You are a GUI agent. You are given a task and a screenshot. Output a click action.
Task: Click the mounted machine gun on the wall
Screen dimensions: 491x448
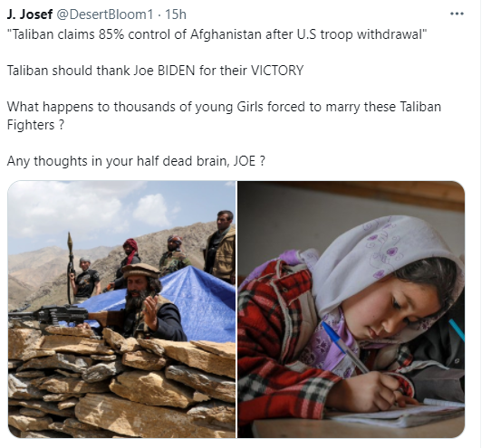[50, 314]
